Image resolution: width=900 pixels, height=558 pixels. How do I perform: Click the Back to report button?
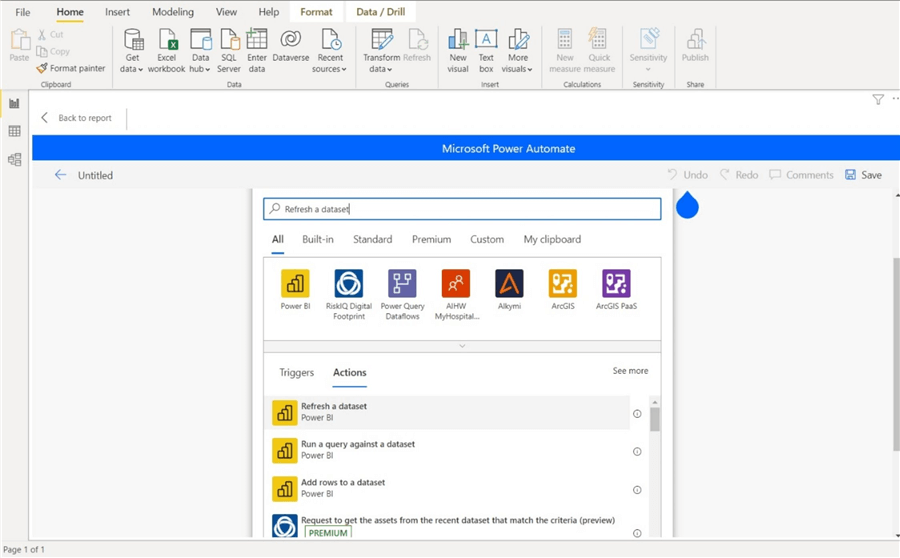(x=76, y=118)
